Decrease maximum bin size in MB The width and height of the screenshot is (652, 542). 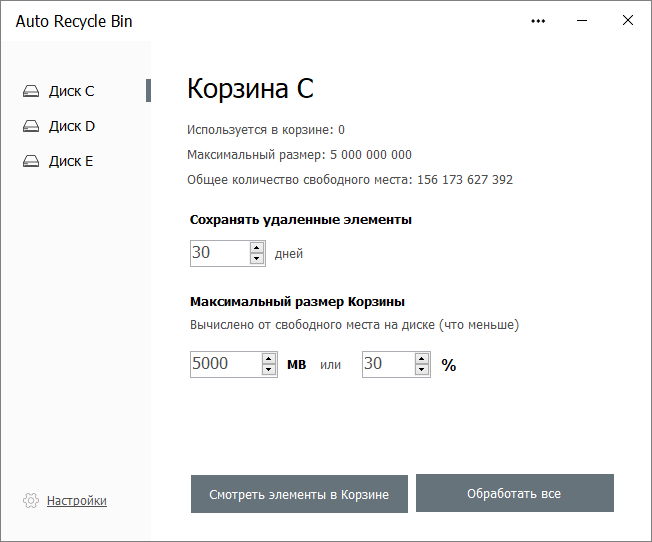[269, 370]
